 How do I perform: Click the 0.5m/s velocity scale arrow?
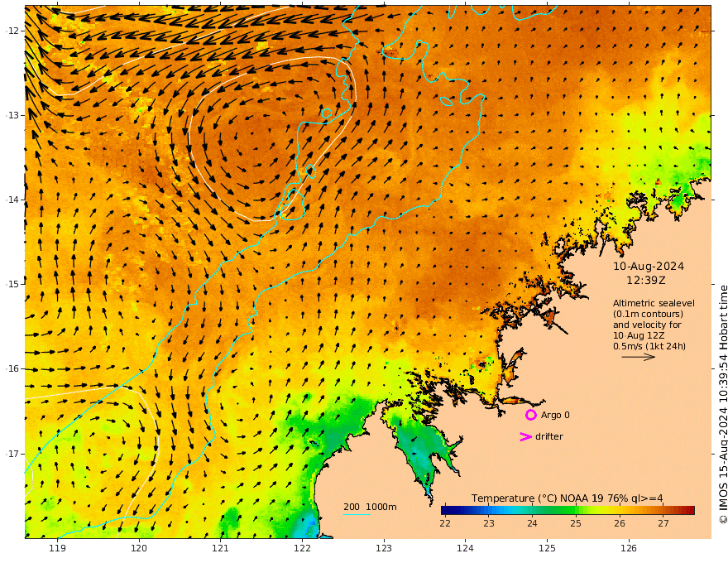(639, 357)
